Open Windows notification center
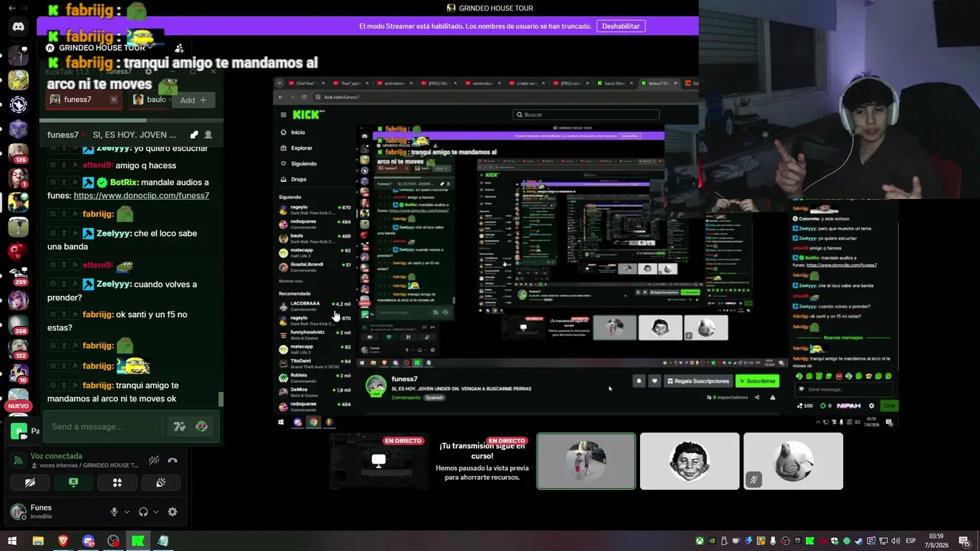The height and width of the screenshot is (551, 980). pyautogui.click(x=964, y=541)
